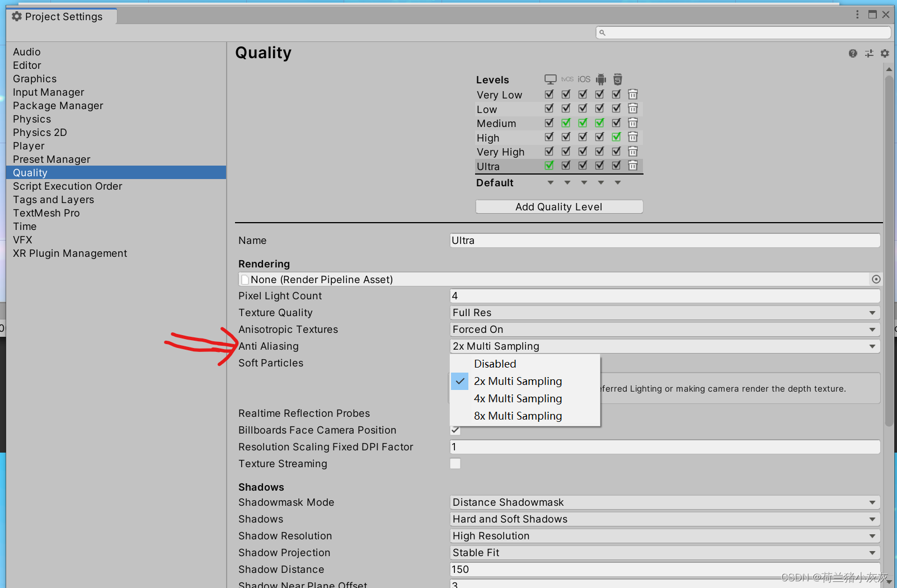Click the Pixel Light Count field
897x588 pixels.
pos(665,296)
